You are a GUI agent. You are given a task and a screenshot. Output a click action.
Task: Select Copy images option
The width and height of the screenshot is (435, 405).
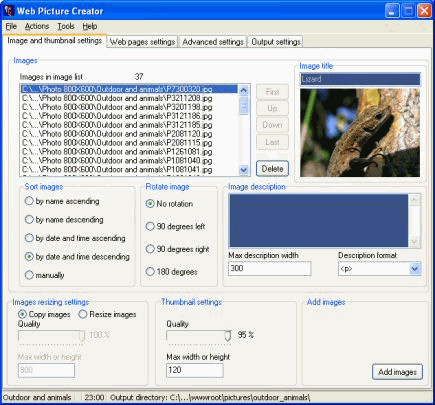coord(44,314)
